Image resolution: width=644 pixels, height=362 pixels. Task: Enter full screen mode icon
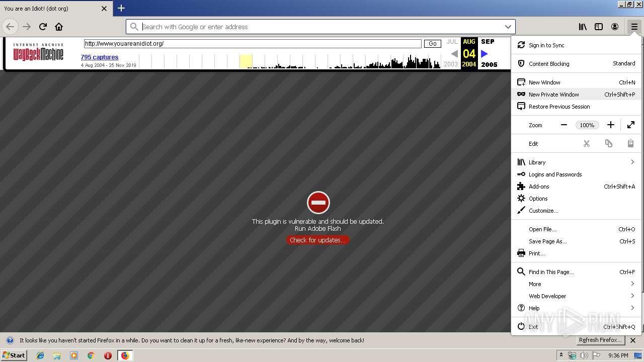pos(631,125)
